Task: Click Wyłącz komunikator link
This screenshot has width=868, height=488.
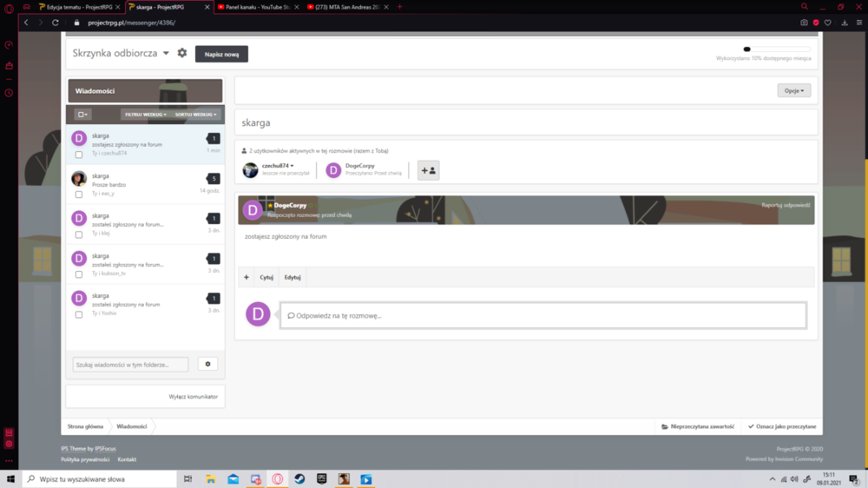Action: 194,397
